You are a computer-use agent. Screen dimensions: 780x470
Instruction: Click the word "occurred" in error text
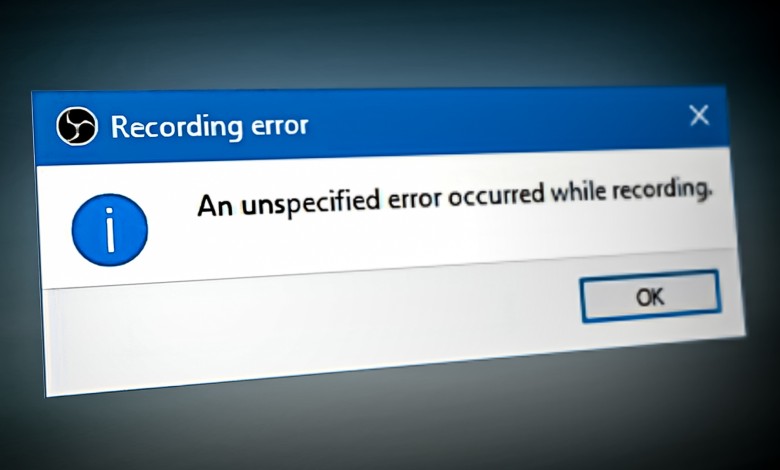click(496, 195)
